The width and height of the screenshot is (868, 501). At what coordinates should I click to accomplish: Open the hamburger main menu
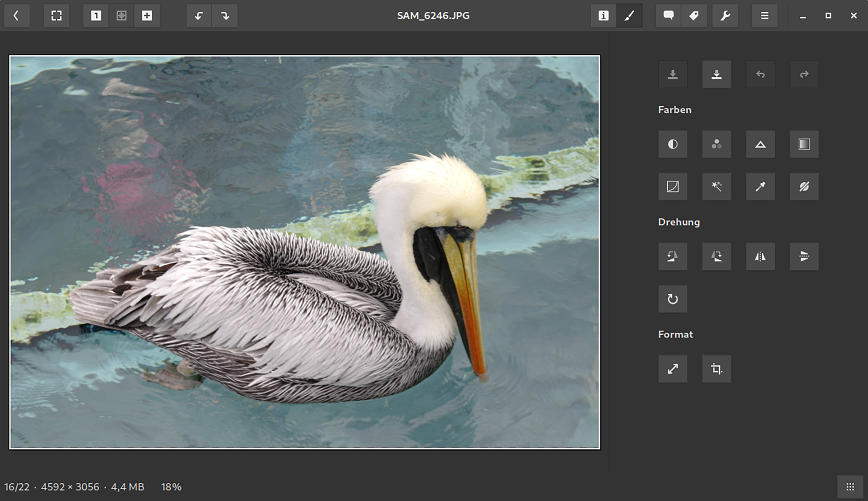pos(764,16)
